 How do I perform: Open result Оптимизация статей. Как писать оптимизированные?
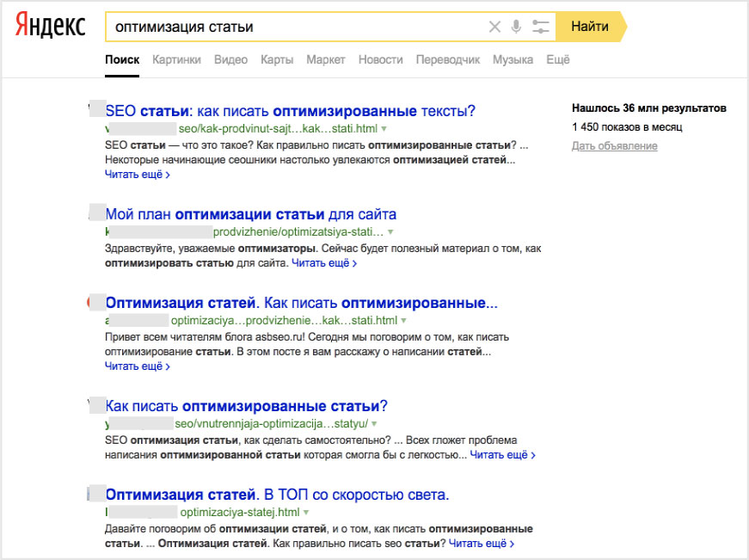click(302, 303)
